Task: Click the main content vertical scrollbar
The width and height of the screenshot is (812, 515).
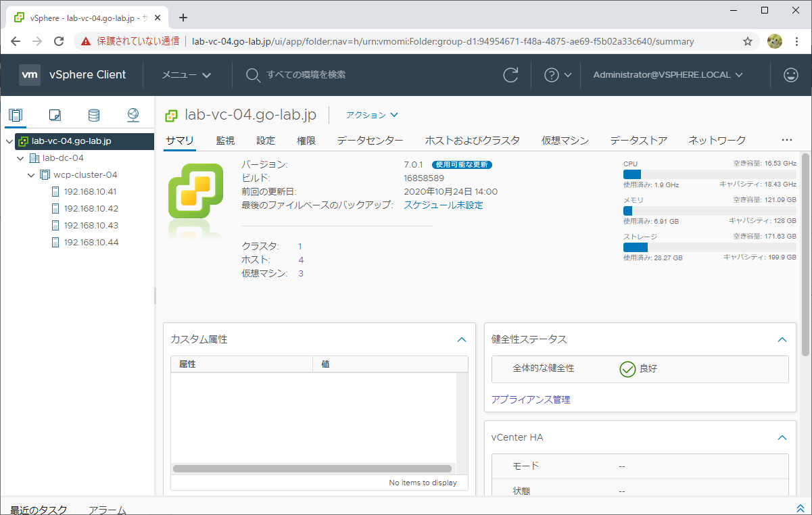Action: click(805, 255)
